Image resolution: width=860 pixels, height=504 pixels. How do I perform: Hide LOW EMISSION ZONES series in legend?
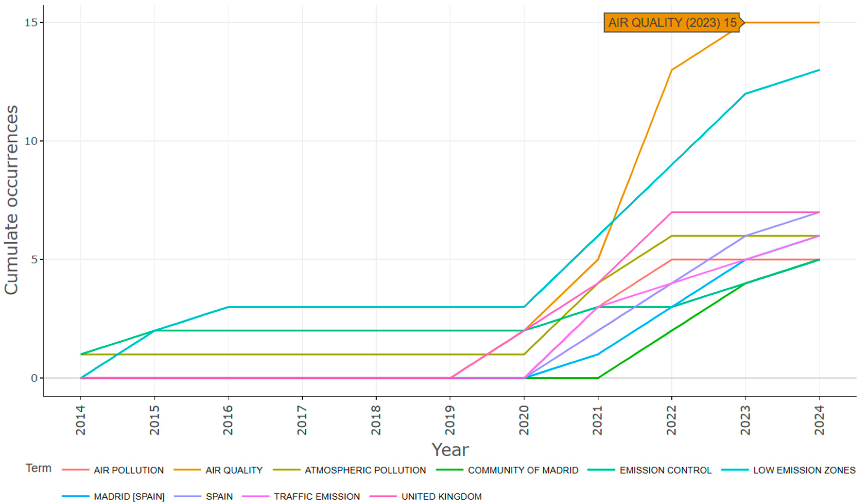[804, 470]
